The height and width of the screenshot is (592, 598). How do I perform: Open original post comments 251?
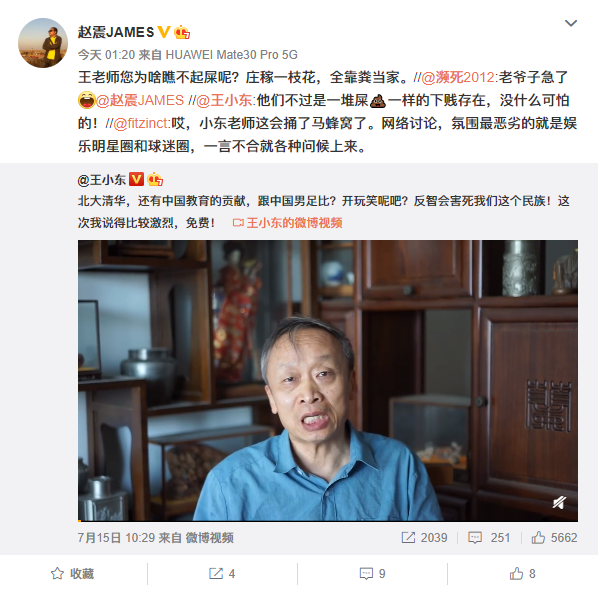489,538
